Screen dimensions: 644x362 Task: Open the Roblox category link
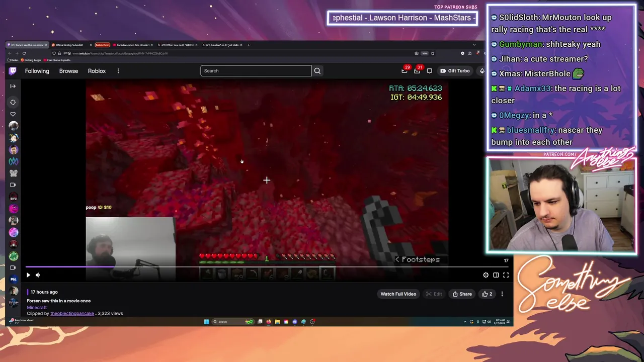click(x=97, y=71)
